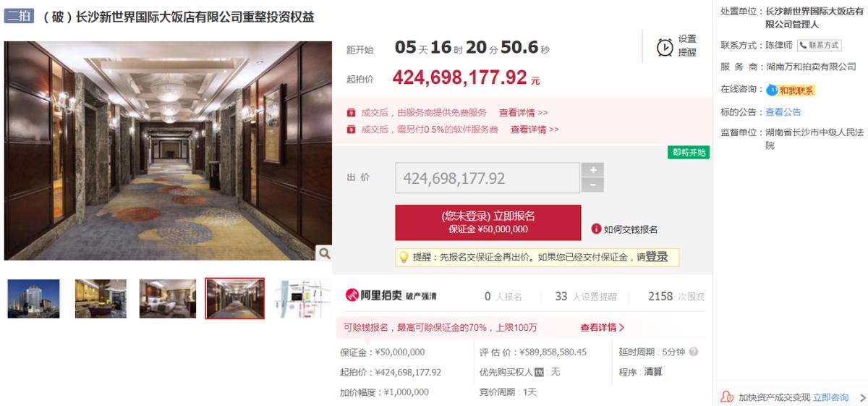Click the phone contact icon button

pyautogui.click(x=819, y=45)
